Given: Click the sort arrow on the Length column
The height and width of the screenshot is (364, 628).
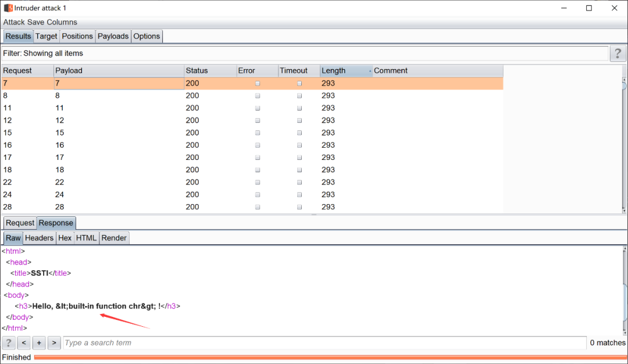Looking at the screenshot, I should [x=370, y=70].
